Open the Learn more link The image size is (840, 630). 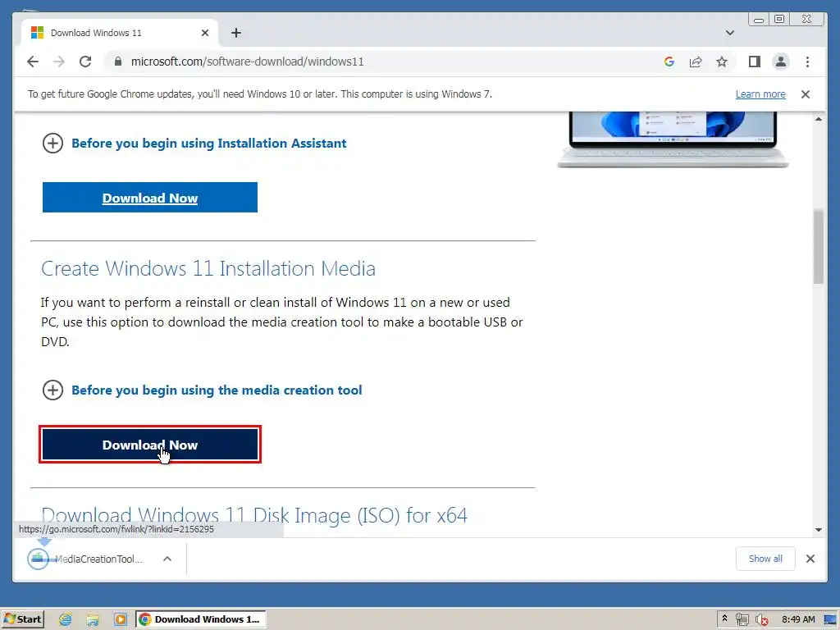760,94
